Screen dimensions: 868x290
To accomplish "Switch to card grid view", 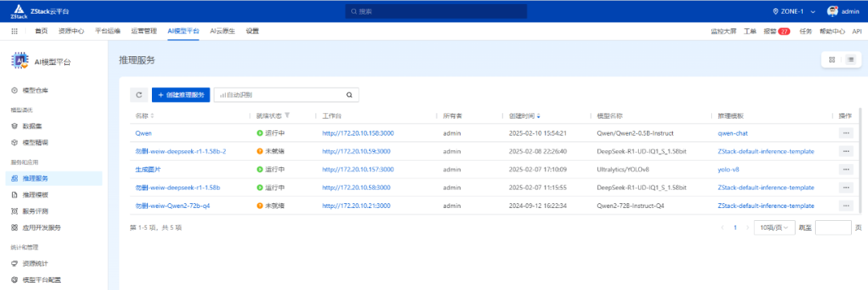I will click(832, 59).
